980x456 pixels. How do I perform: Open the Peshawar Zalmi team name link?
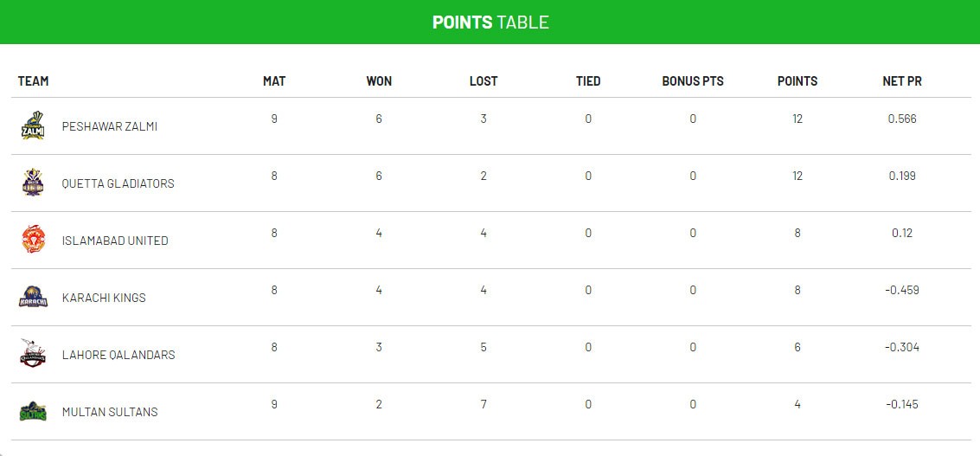click(x=110, y=126)
